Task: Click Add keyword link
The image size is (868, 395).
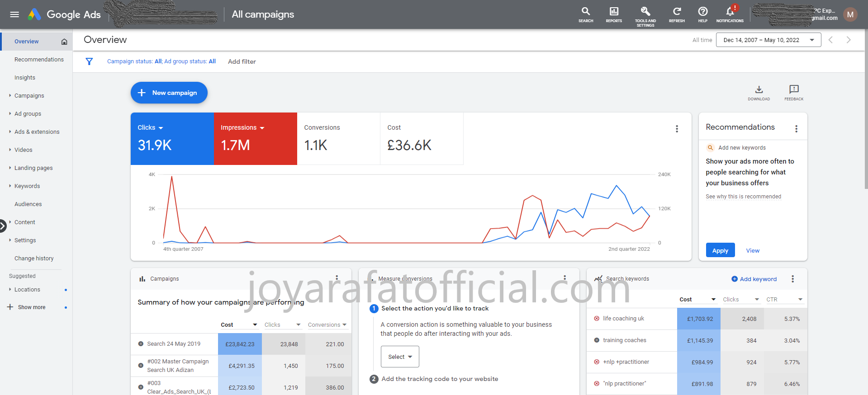Action: point(754,279)
